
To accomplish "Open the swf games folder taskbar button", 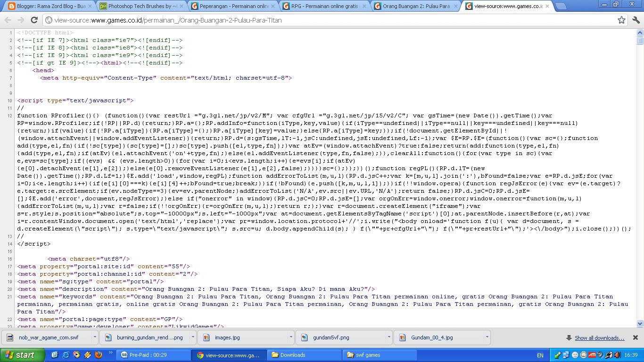I will [x=380, y=355].
